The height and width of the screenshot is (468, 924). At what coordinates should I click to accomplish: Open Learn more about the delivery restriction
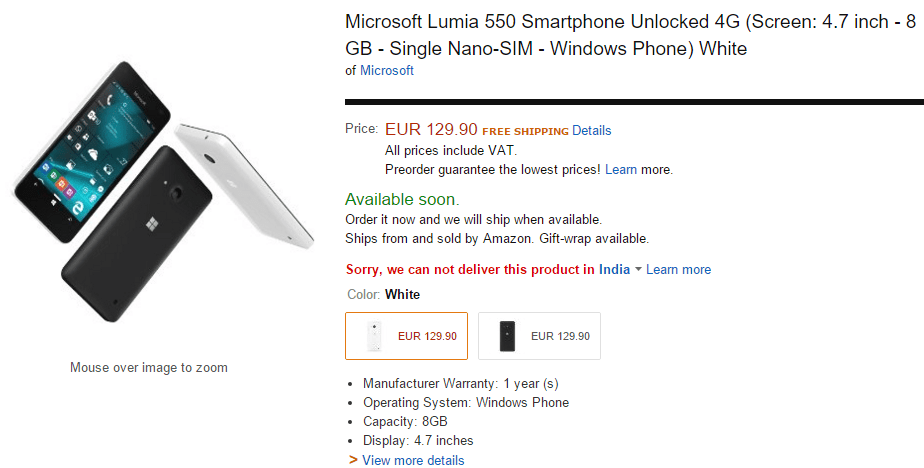678,269
